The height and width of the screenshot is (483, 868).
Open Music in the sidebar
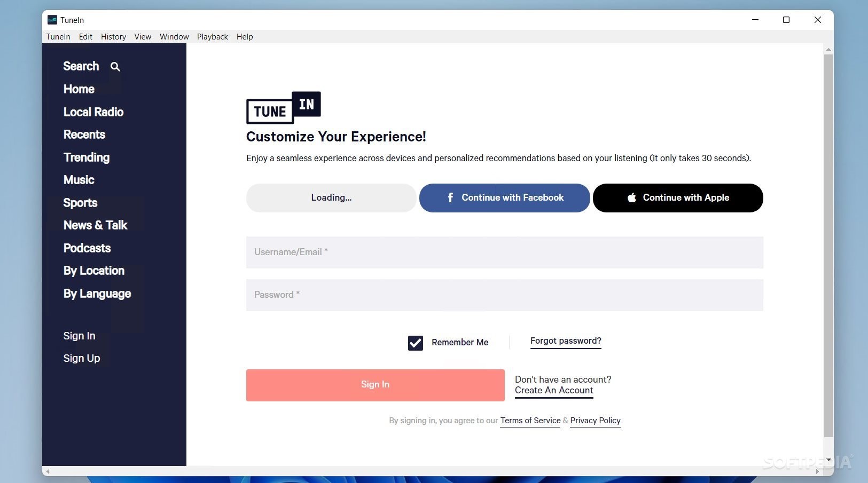[x=79, y=180]
